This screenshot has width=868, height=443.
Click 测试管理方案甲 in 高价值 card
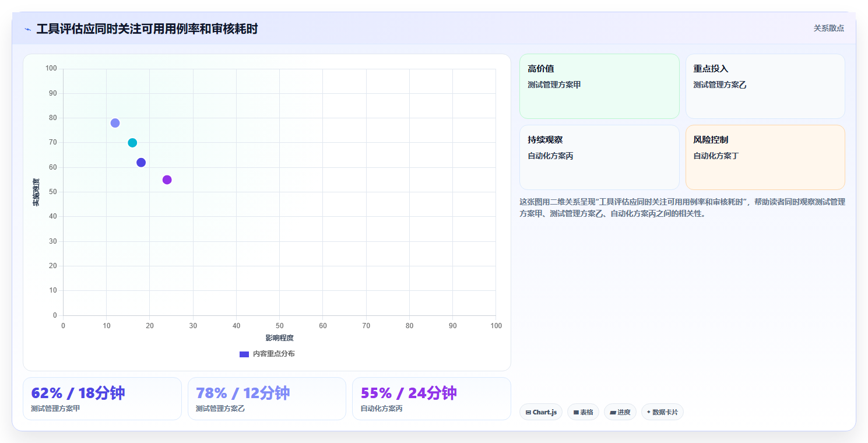point(554,85)
